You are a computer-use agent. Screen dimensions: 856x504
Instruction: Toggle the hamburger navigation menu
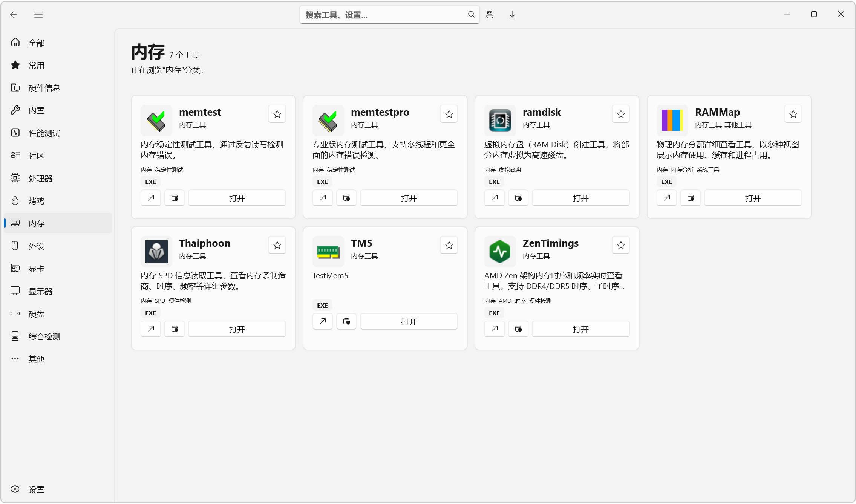[38, 15]
